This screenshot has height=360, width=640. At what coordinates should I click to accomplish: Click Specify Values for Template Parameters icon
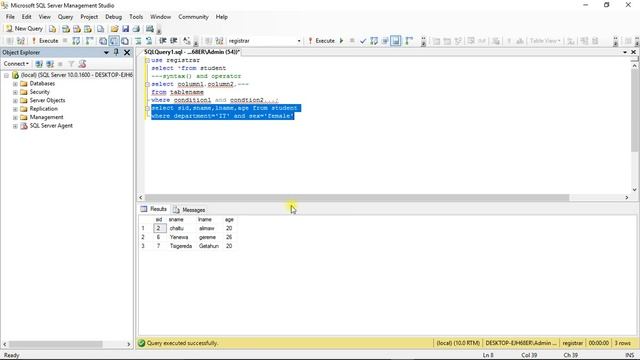[187, 41]
